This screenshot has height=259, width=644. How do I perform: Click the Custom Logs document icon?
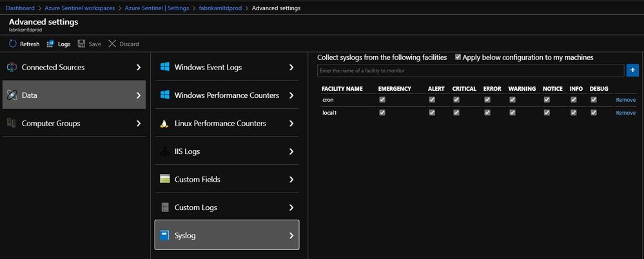click(x=164, y=207)
